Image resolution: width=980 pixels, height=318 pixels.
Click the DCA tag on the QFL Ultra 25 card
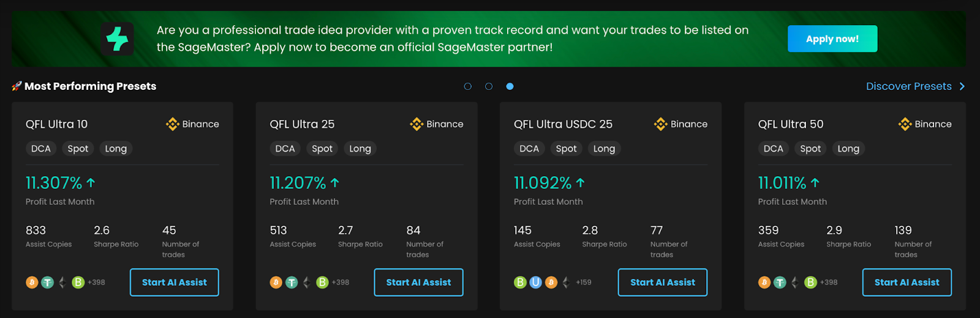pos(285,149)
